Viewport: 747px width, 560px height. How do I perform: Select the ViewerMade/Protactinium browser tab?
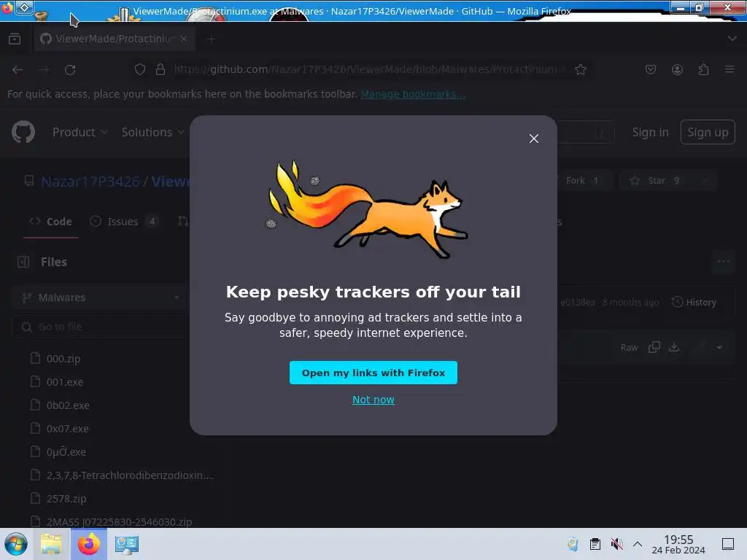coord(115,39)
